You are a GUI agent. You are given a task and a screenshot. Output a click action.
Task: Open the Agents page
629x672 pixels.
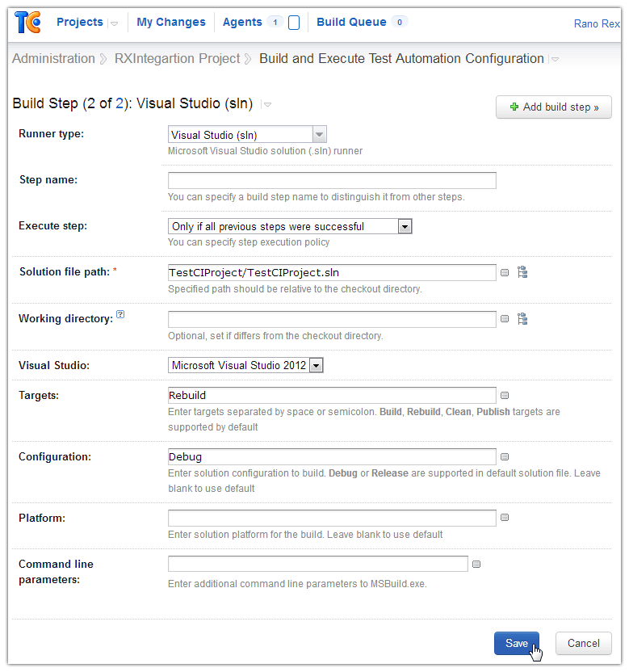pyautogui.click(x=242, y=22)
